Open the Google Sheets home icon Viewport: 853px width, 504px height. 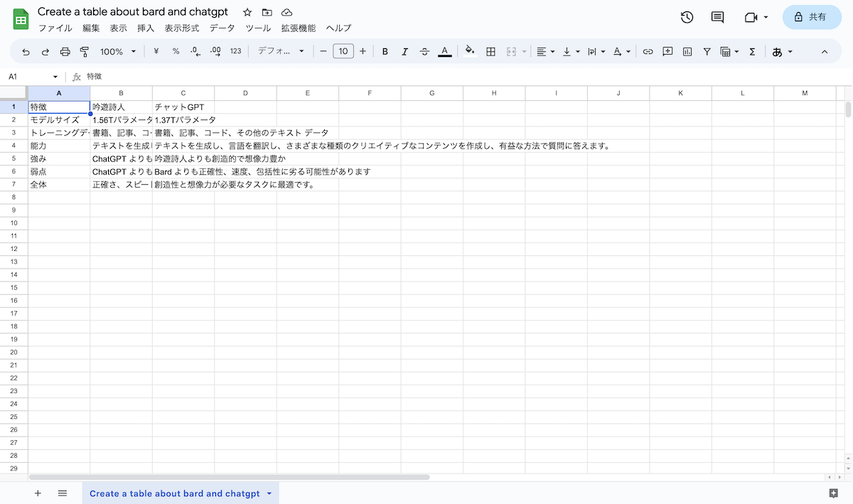(x=21, y=19)
